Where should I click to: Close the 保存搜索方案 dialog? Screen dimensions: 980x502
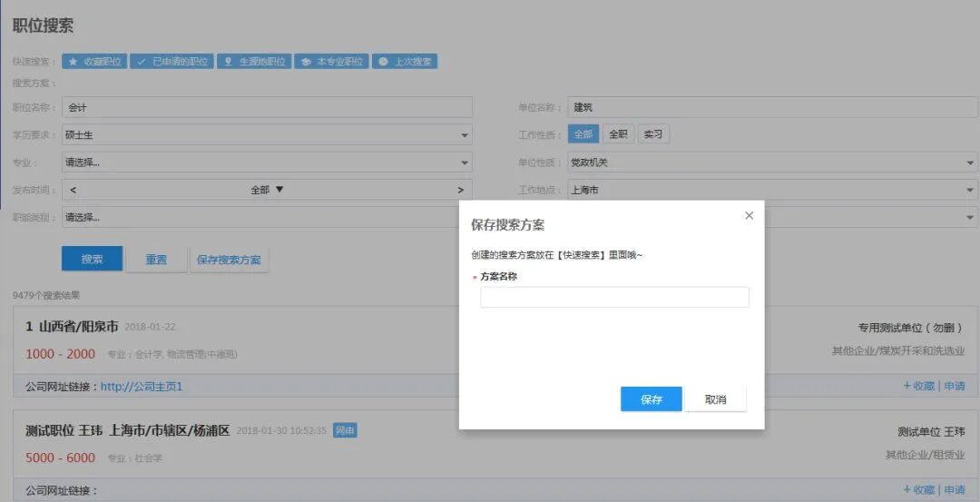click(x=749, y=216)
